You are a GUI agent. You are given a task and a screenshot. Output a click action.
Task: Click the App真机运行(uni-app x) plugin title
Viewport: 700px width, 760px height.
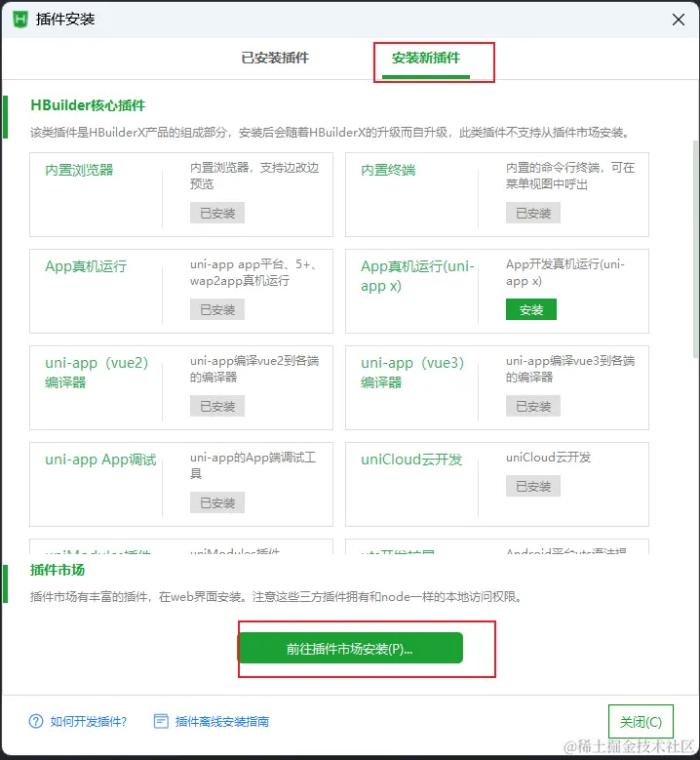coord(417,276)
